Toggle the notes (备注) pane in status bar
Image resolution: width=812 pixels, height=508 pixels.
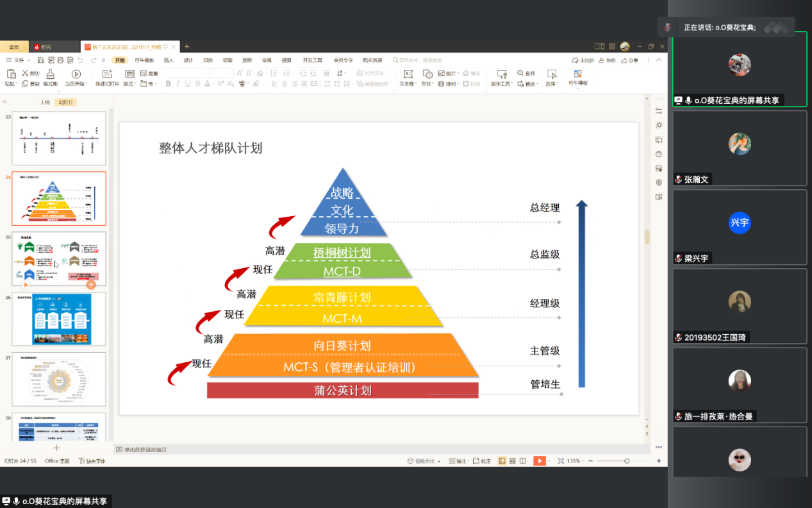coord(458,461)
